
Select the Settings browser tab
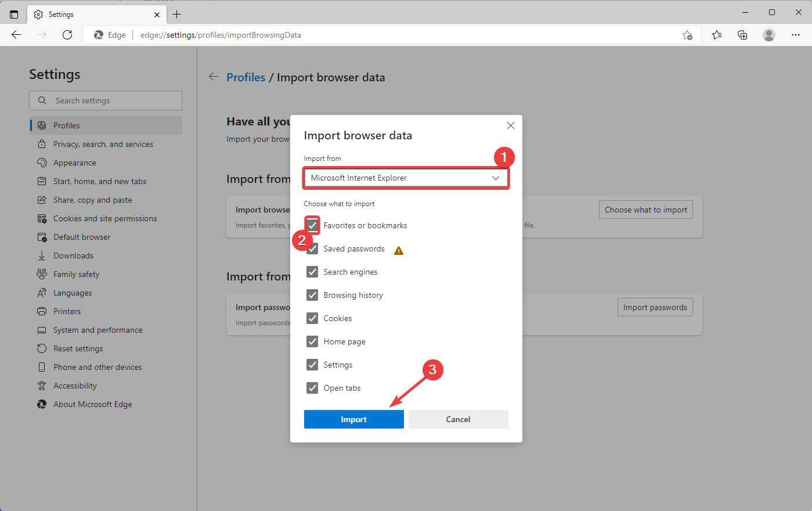[96, 15]
